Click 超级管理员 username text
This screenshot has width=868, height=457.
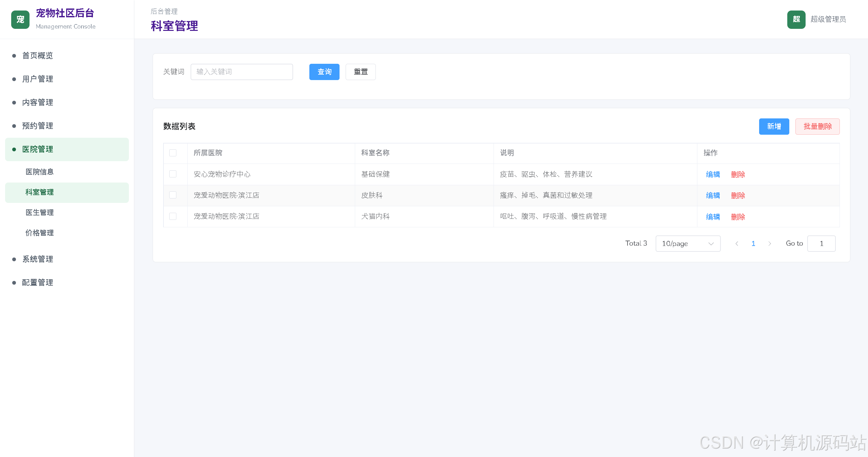pyautogui.click(x=828, y=19)
